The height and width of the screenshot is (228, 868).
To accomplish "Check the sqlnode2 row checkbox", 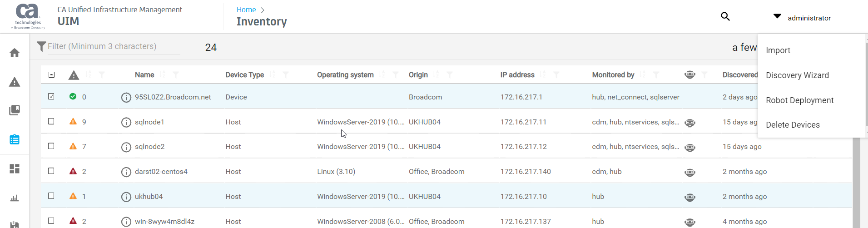I will pos(51,146).
